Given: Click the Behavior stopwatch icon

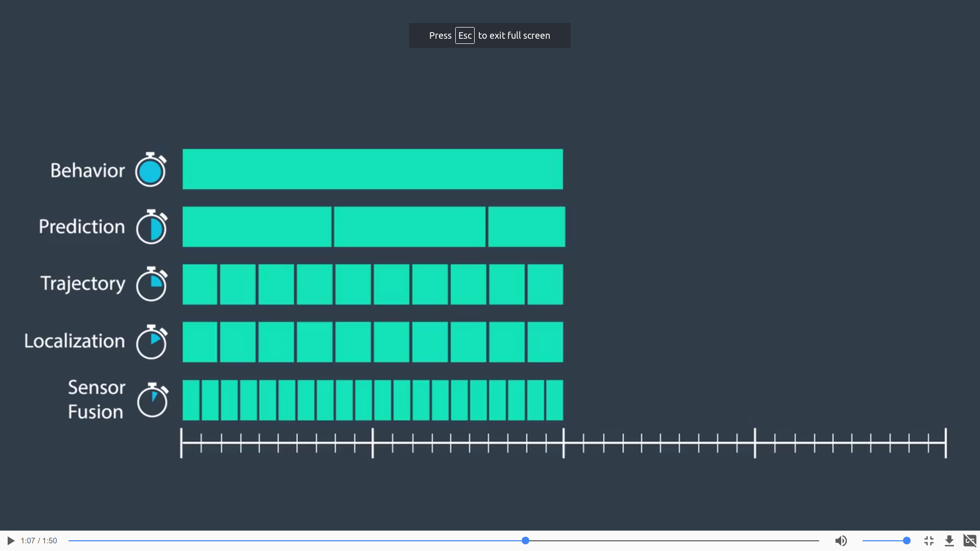Looking at the screenshot, I should click(151, 170).
